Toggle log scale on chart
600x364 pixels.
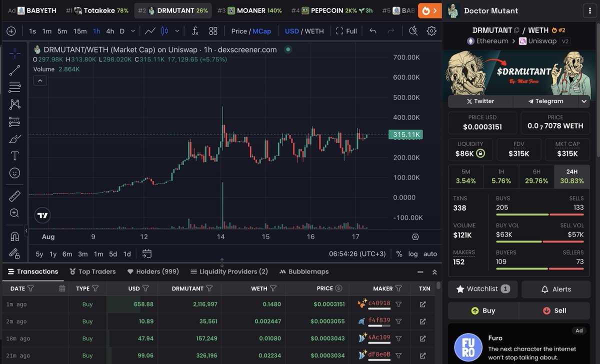coord(413,254)
